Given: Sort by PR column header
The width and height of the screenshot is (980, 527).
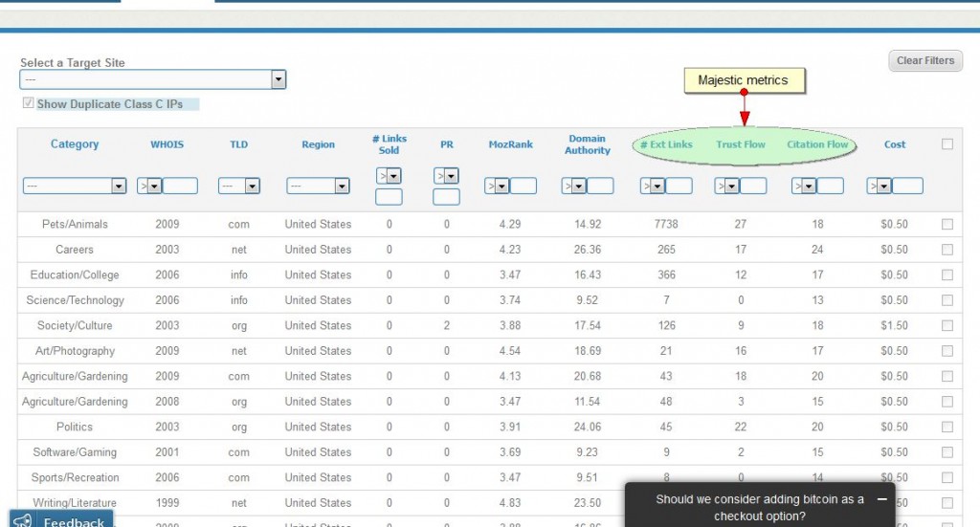Looking at the screenshot, I should click(x=446, y=144).
